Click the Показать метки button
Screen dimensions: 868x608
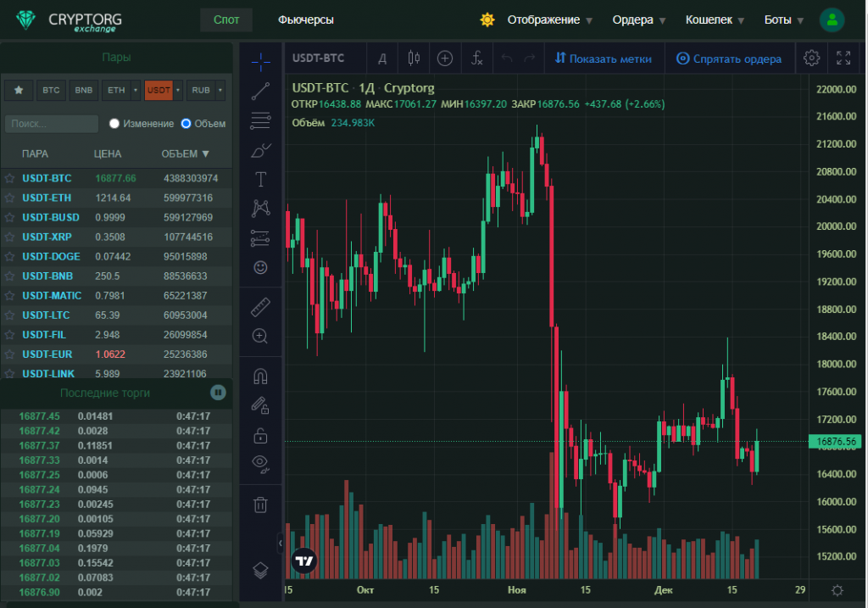point(604,59)
